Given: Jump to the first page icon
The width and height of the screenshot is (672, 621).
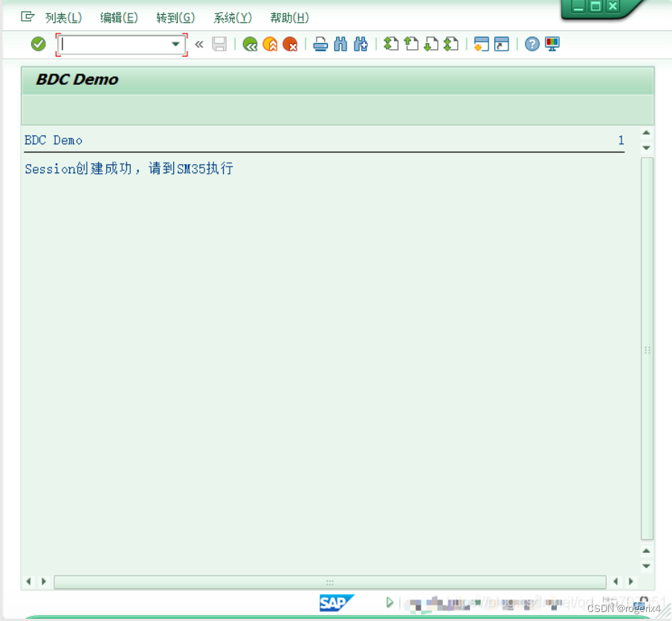Looking at the screenshot, I should (x=391, y=44).
